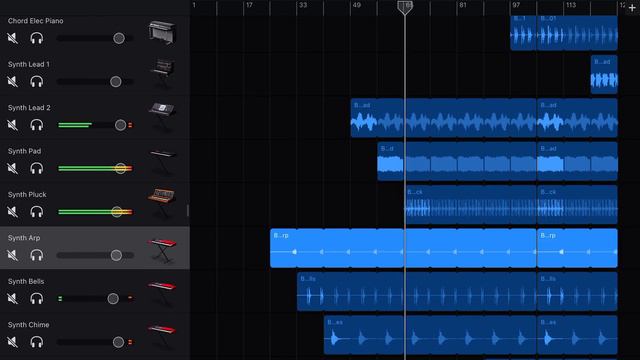Mute the Synth Lead 2 track
Screen dimensions: 640x360
(13, 125)
